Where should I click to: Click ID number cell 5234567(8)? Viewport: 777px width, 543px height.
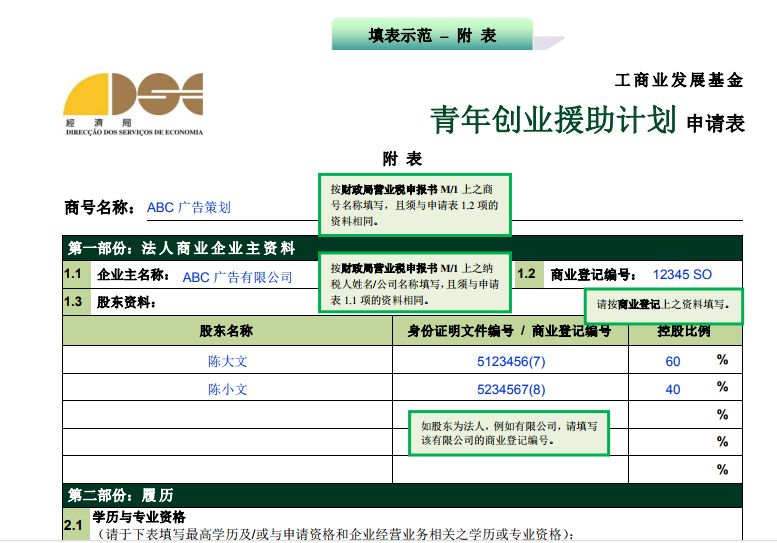pyautogui.click(x=511, y=389)
